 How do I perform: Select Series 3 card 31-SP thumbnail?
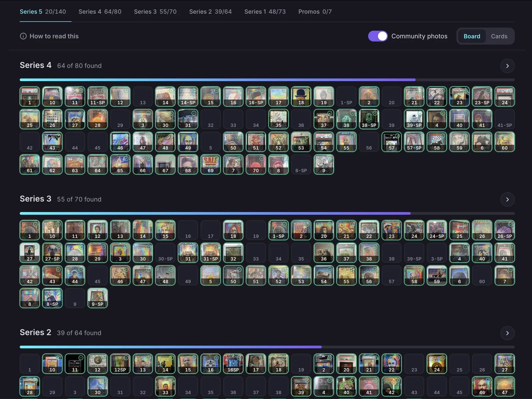click(x=211, y=253)
